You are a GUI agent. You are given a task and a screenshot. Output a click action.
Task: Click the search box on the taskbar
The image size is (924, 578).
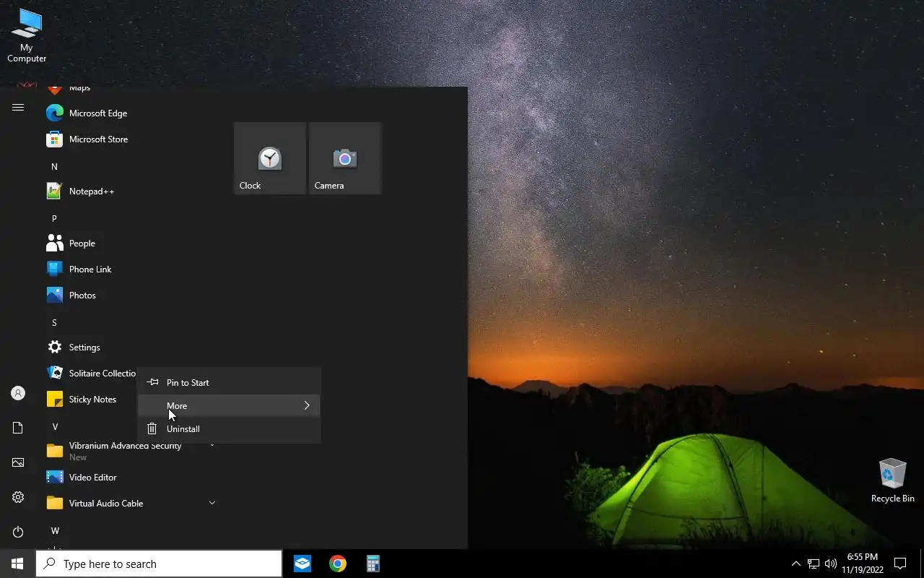click(159, 564)
